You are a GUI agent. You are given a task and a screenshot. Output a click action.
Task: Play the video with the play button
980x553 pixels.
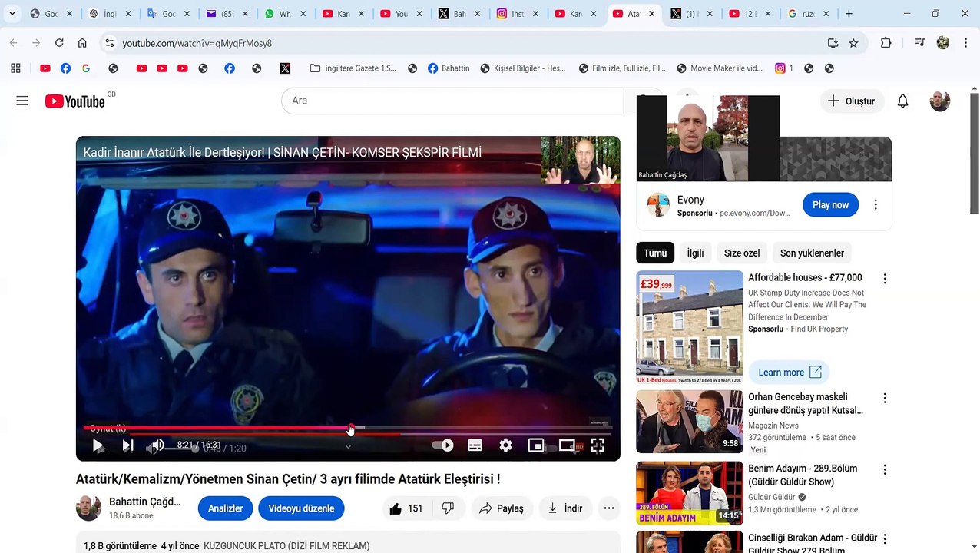tap(98, 445)
